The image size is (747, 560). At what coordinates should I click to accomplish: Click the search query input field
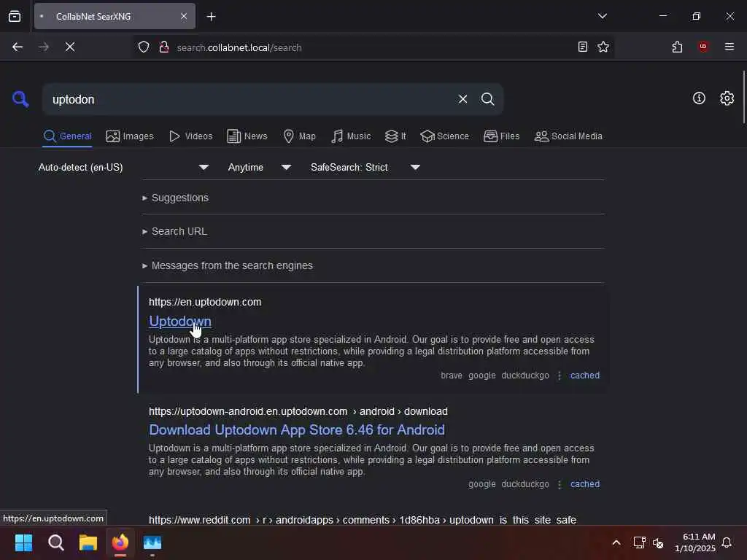(x=252, y=99)
